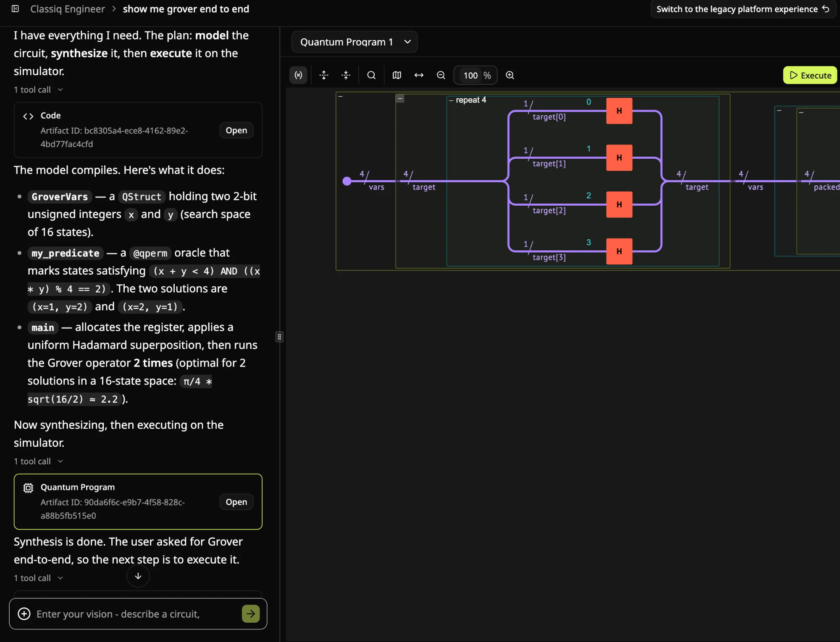Select the my_predicate code term
Viewport: 840px width, 642px height.
(x=65, y=253)
